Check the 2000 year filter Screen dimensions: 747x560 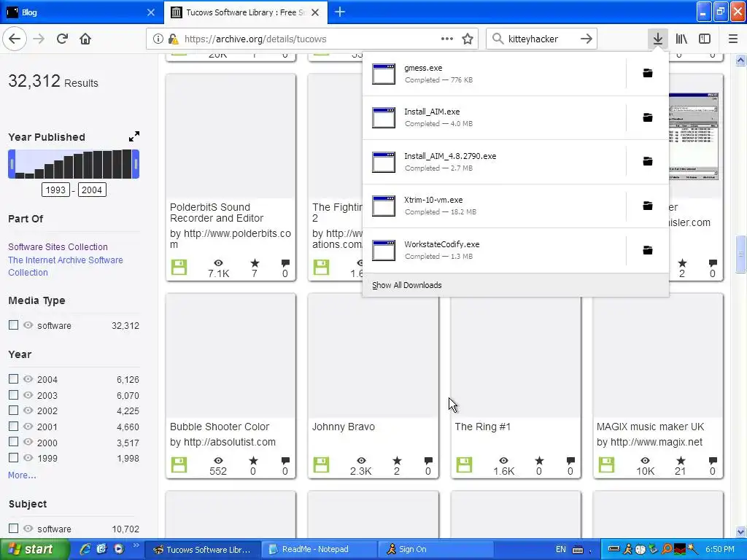(x=13, y=442)
